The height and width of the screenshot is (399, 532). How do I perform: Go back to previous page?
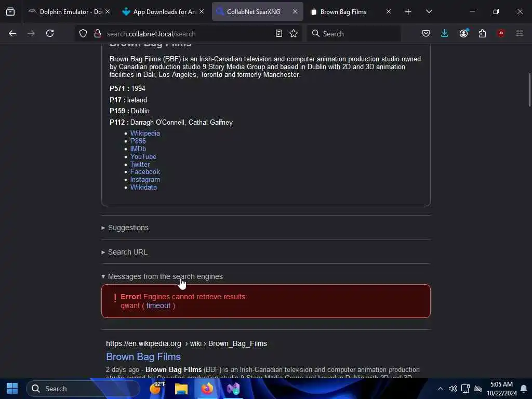tap(12, 33)
